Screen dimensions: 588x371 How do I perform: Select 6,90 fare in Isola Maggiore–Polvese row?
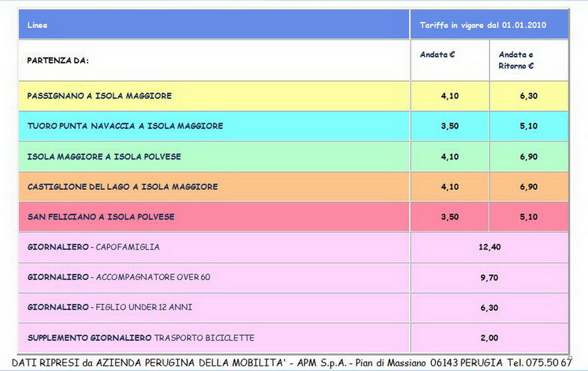(529, 157)
